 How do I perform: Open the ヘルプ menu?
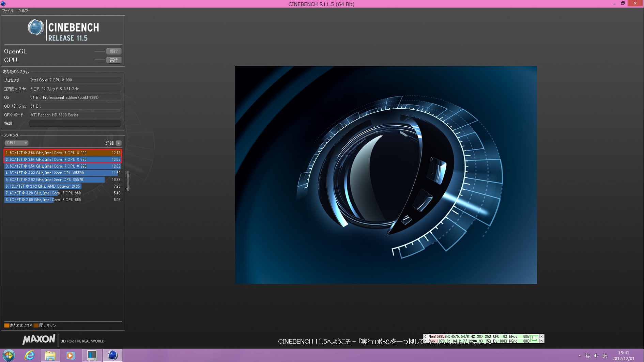23,11
